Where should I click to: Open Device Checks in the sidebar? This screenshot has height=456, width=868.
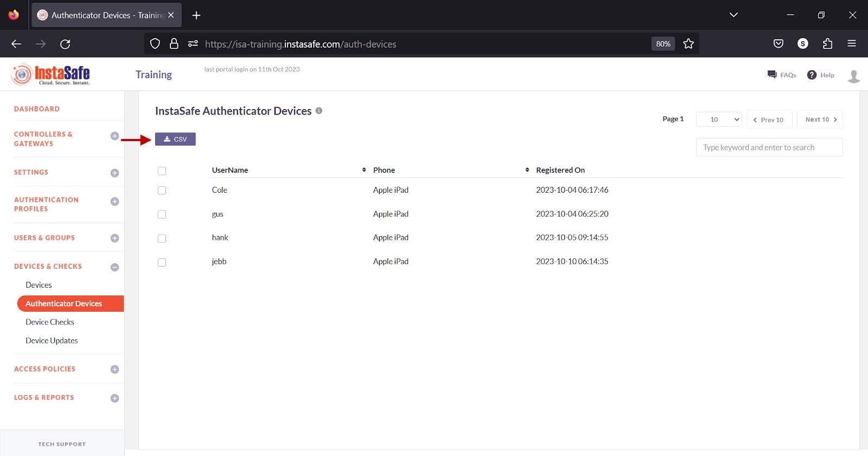point(50,322)
